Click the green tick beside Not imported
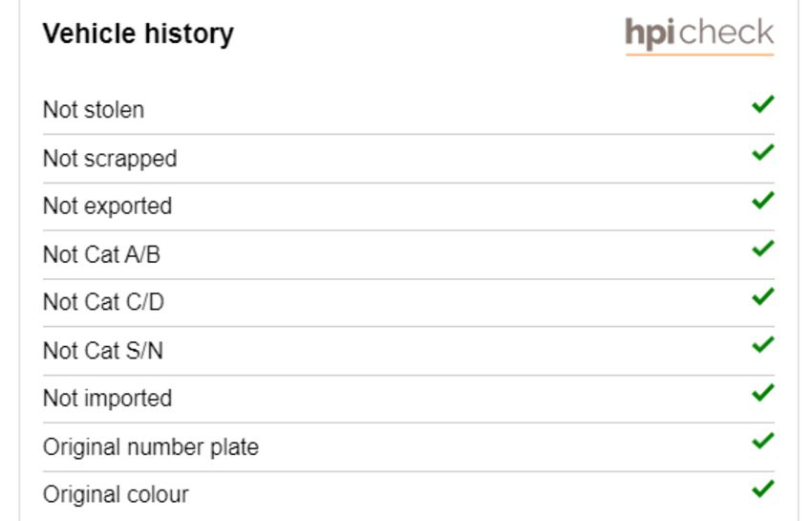Screen dimensions: 812x521 click(763, 393)
